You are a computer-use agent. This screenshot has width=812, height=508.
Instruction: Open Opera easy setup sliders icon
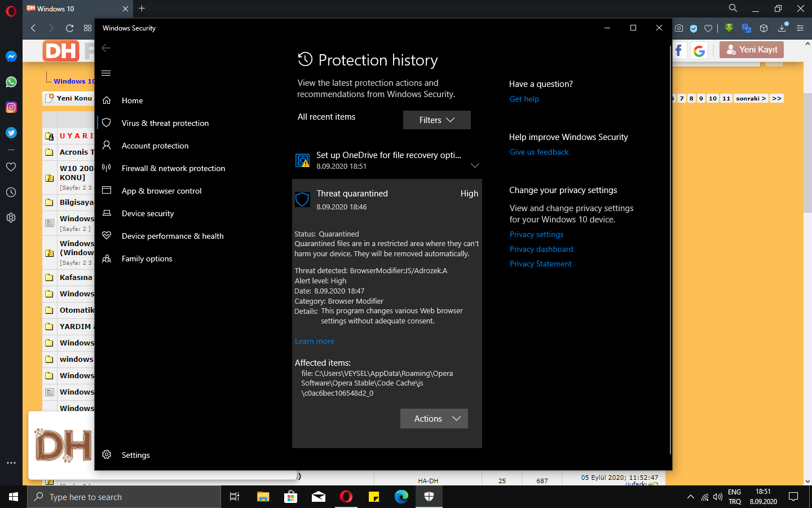pos(800,28)
